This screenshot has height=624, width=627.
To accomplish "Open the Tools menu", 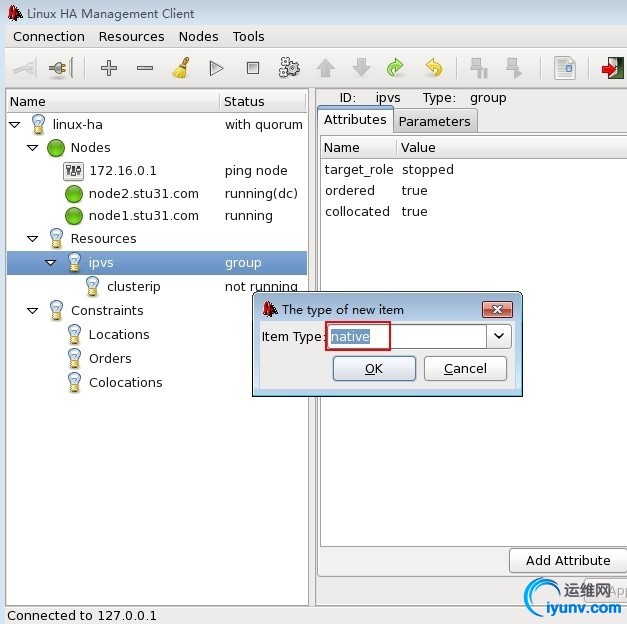I will [248, 37].
